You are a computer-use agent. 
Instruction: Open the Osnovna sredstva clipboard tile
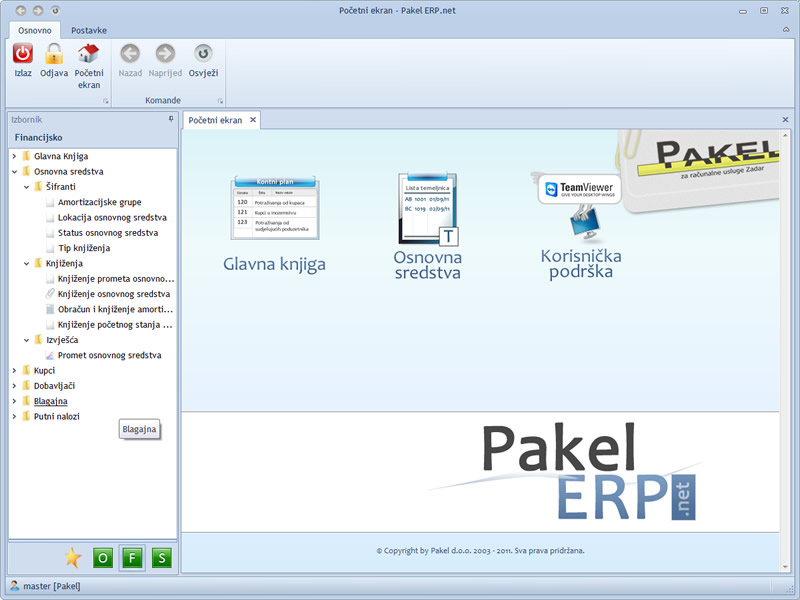click(x=428, y=209)
